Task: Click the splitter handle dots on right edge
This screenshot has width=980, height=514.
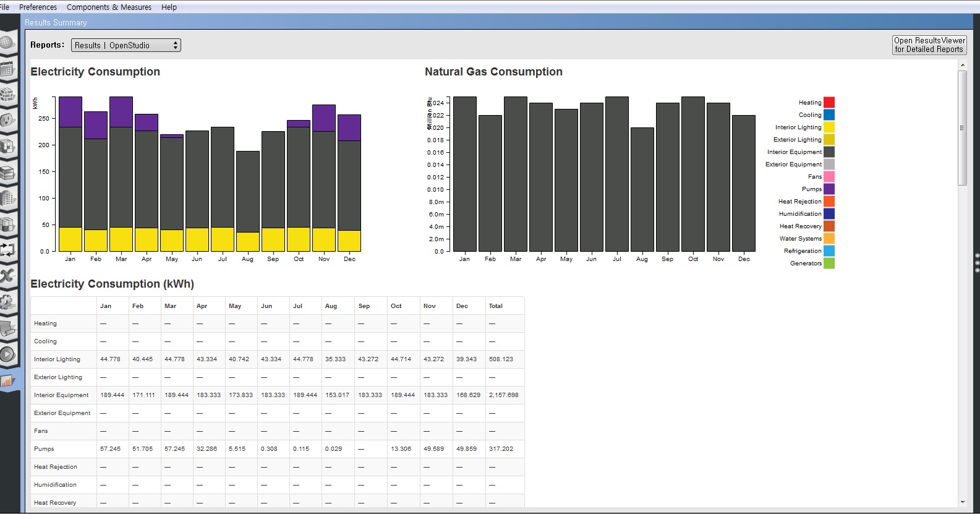Action: [977, 262]
